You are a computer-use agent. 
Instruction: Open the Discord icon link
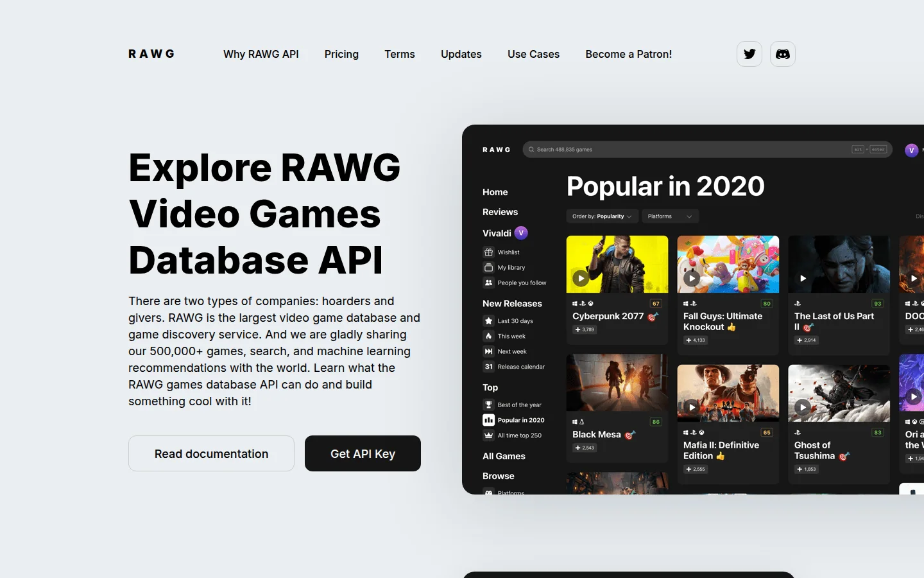point(783,54)
